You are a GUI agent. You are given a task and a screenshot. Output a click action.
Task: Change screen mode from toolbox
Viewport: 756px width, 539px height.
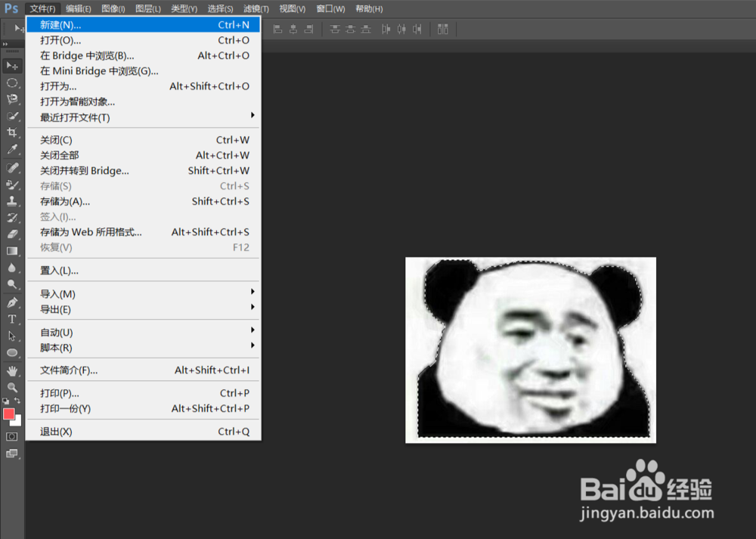tap(12, 454)
